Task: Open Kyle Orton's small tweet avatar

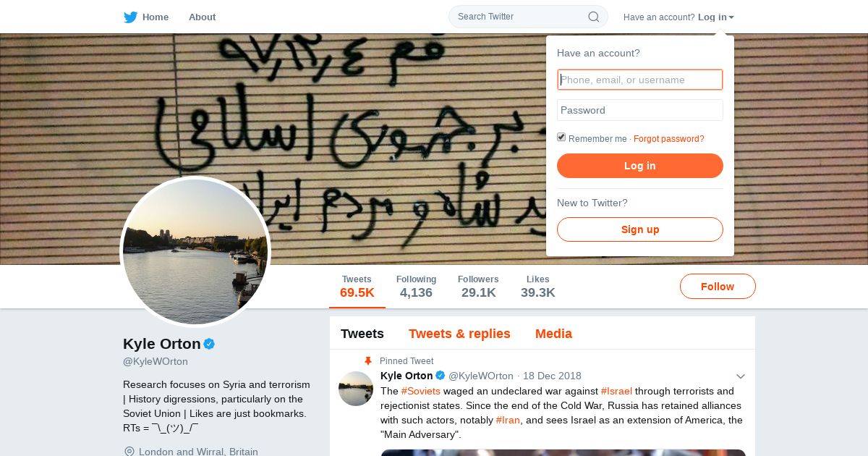Action: point(356,389)
